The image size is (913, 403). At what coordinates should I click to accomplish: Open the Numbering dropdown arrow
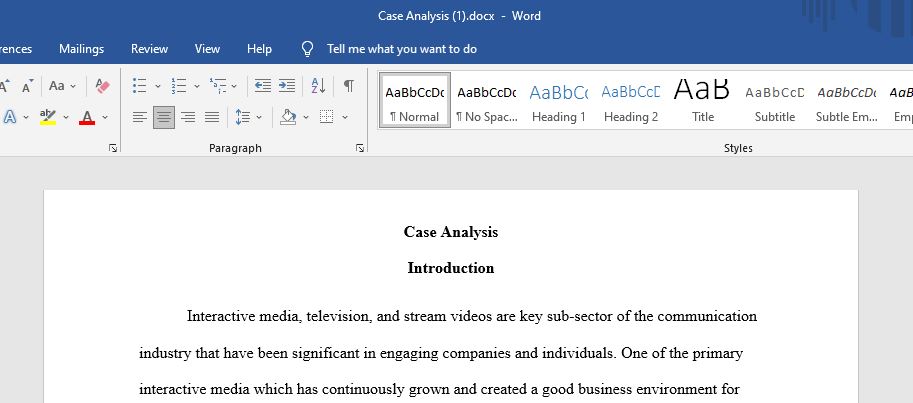coord(197,86)
